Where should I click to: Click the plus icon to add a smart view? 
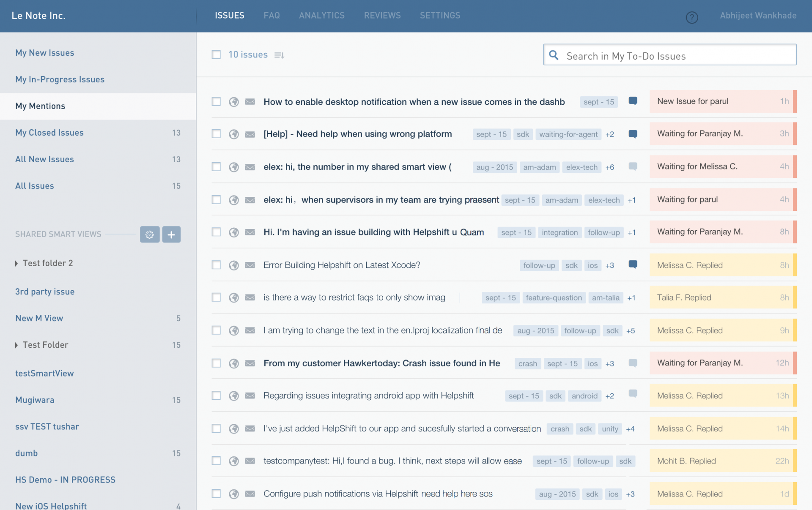tap(171, 234)
